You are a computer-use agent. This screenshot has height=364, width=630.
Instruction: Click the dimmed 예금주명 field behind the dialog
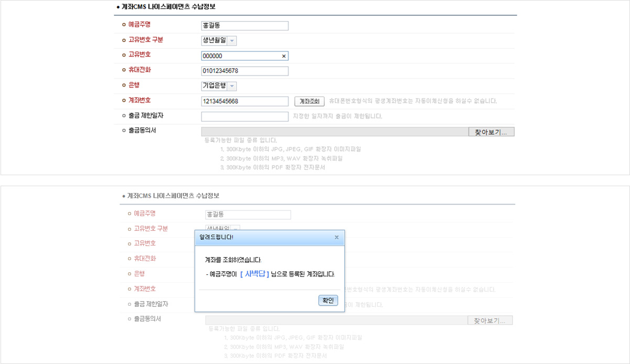(x=248, y=215)
